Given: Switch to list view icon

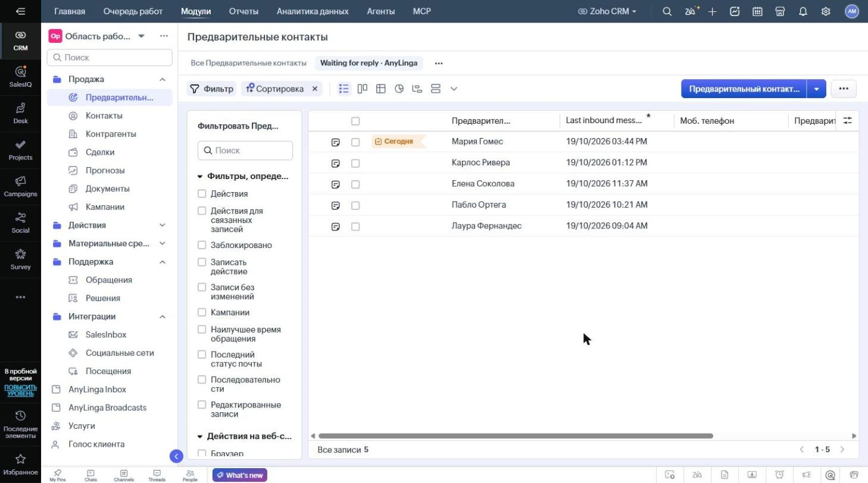Looking at the screenshot, I should pos(344,89).
